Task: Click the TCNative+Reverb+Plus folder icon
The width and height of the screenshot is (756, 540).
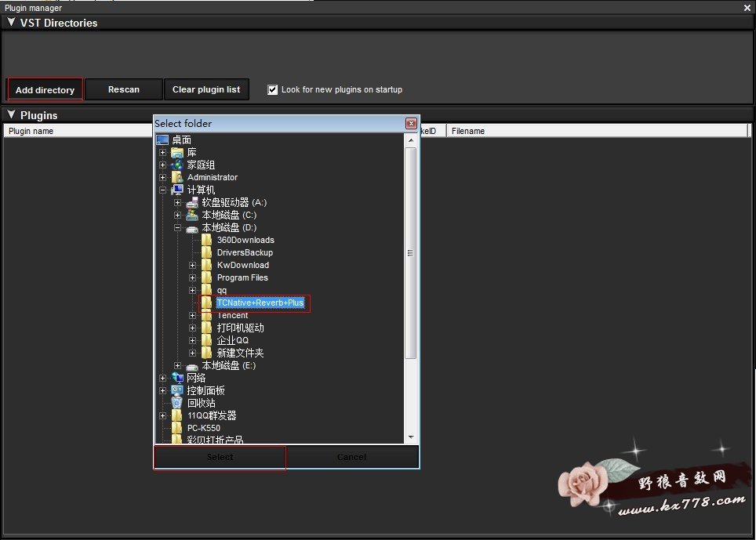Action: [x=206, y=303]
